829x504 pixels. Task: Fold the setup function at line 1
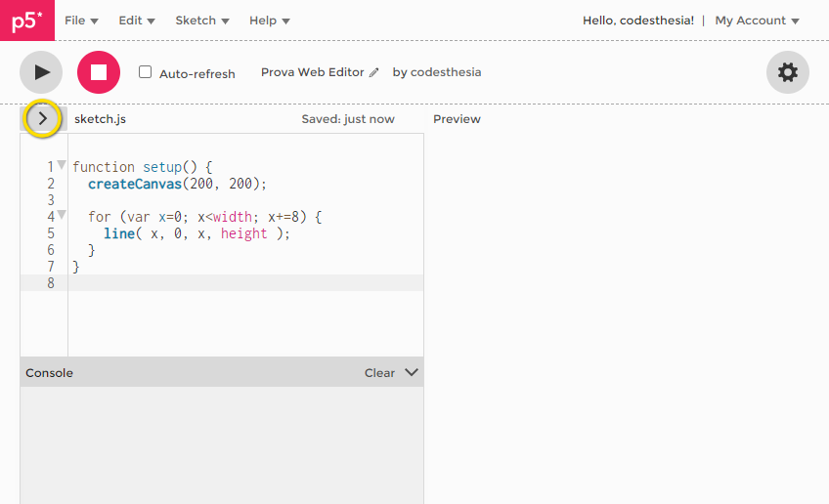click(x=62, y=165)
